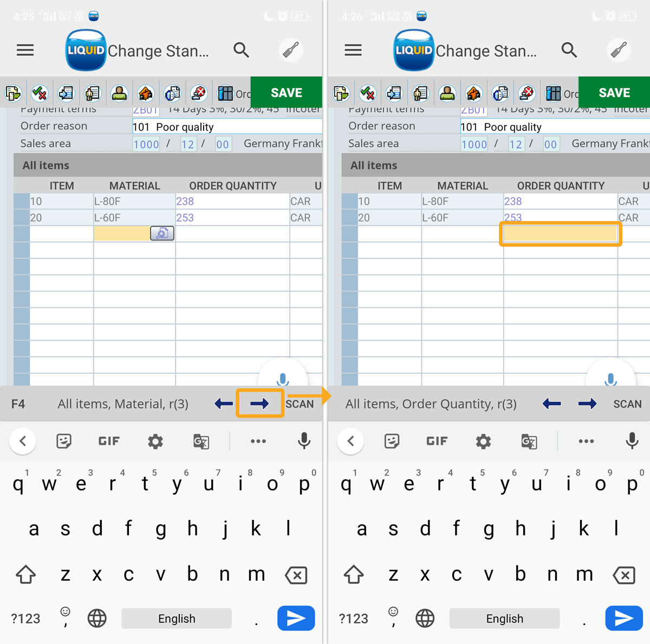650x644 pixels.
Task: Open Material search help icon in left table
Action: click(x=162, y=233)
